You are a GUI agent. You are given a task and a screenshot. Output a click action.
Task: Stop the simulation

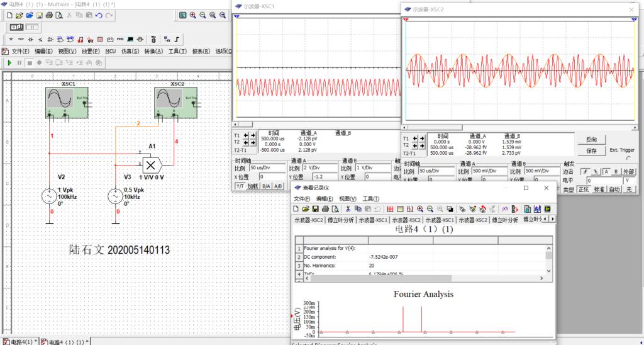pos(30,62)
